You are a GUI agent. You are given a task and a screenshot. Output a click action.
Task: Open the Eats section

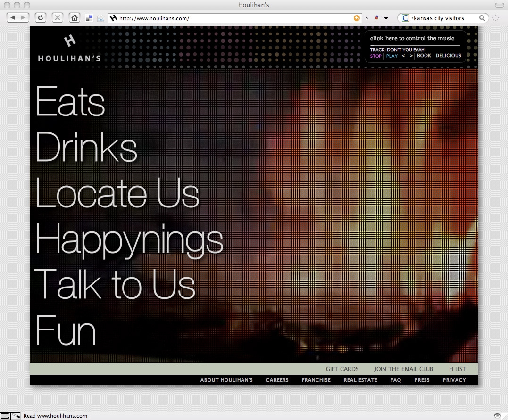point(70,101)
